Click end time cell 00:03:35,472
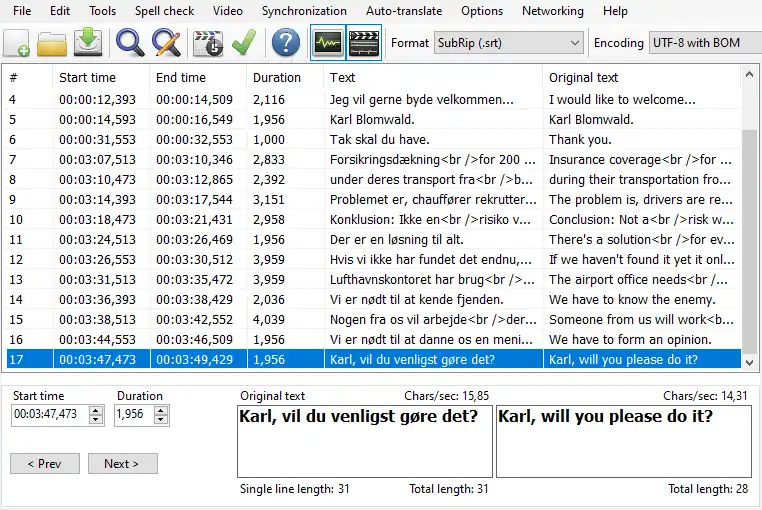 [x=194, y=280]
